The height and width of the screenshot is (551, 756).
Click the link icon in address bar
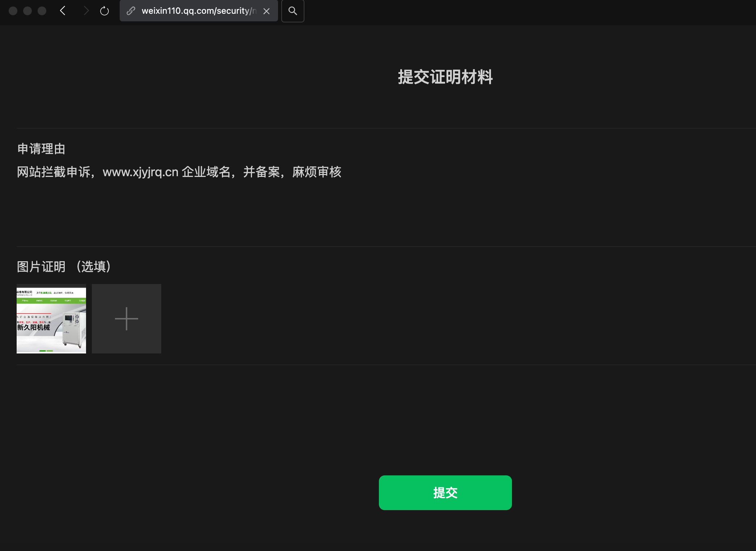131,11
